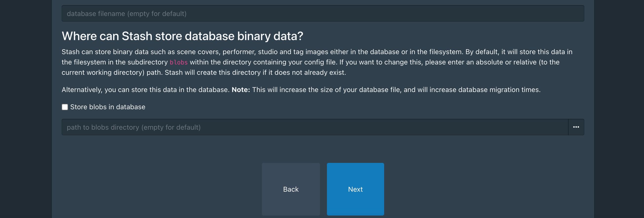Image resolution: width=644 pixels, height=218 pixels.
Task: Go back with the Back button
Action: [x=291, y=189]
